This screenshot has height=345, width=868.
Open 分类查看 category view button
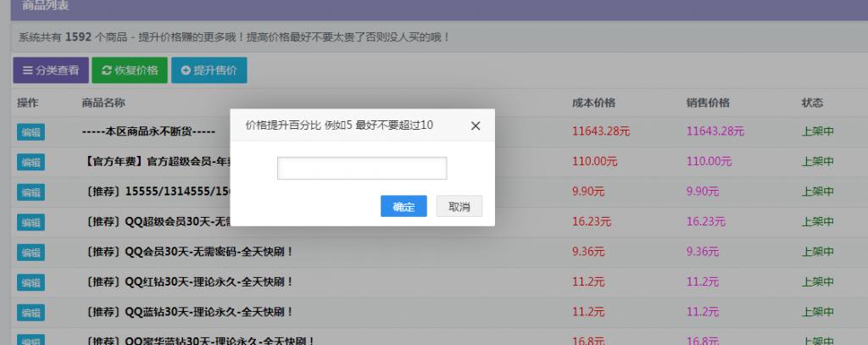click(x=51, y=70)
